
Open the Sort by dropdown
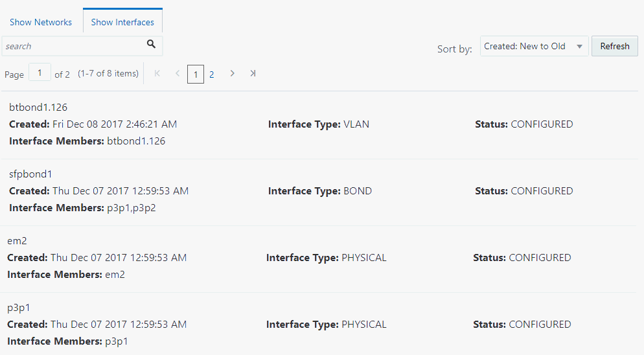click(x=534, y=46)
